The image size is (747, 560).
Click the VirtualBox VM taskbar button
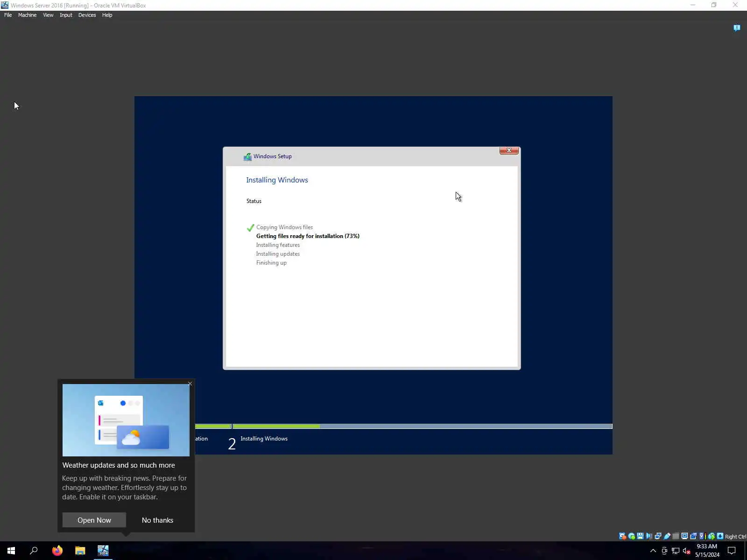tap(103, 551)
